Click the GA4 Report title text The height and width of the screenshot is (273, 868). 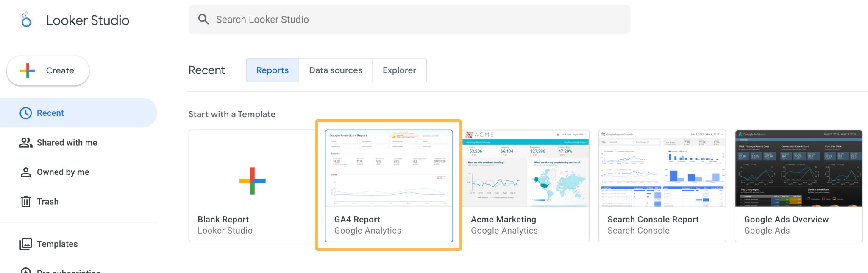(x=357, y=220)
